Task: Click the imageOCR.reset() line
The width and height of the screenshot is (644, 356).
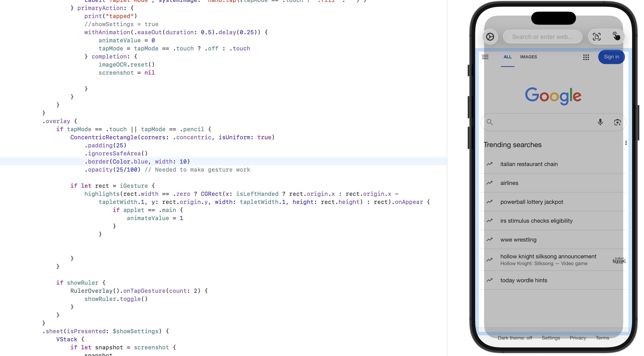Action: click(127, 65)
